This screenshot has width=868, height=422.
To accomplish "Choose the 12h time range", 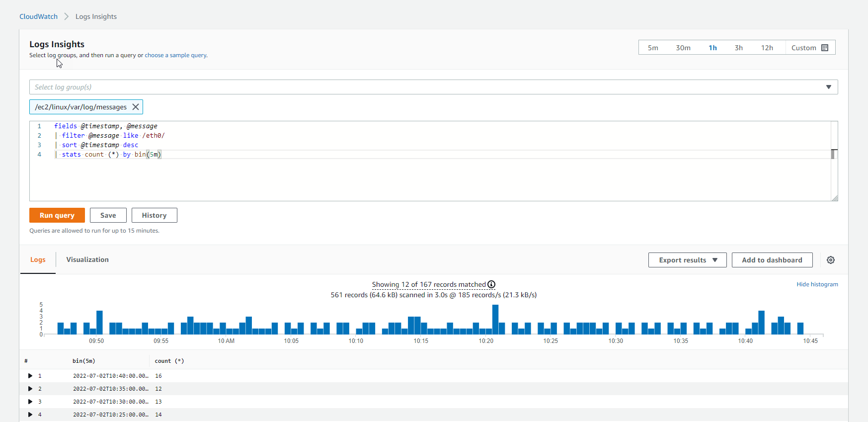I will tap(767, 48).
